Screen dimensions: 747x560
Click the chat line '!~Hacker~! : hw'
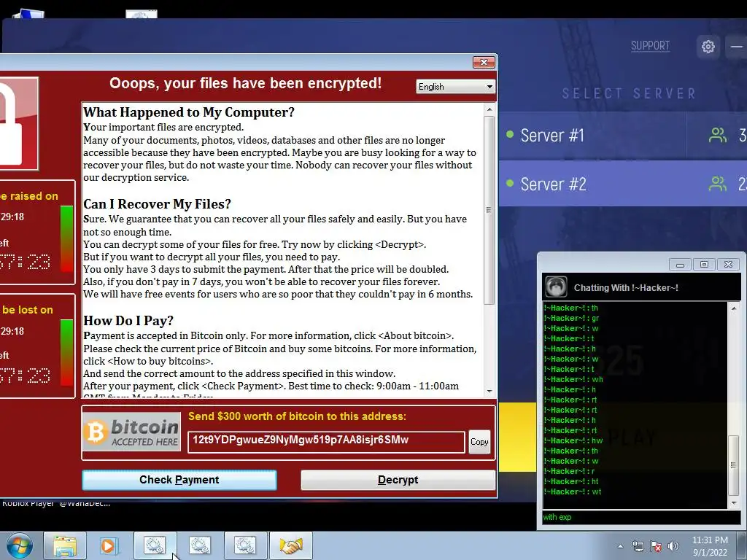pyautogui.click(x=573, y=440)
